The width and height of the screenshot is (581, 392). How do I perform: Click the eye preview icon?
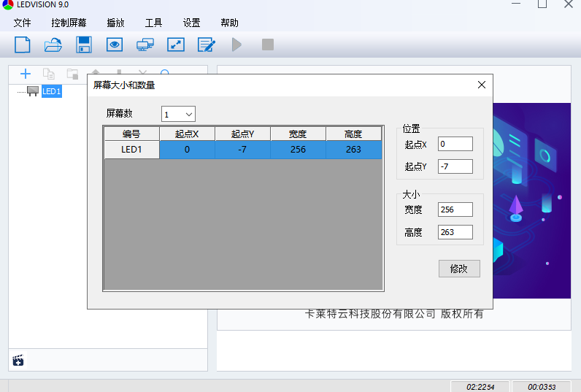[x=115, y=45]
